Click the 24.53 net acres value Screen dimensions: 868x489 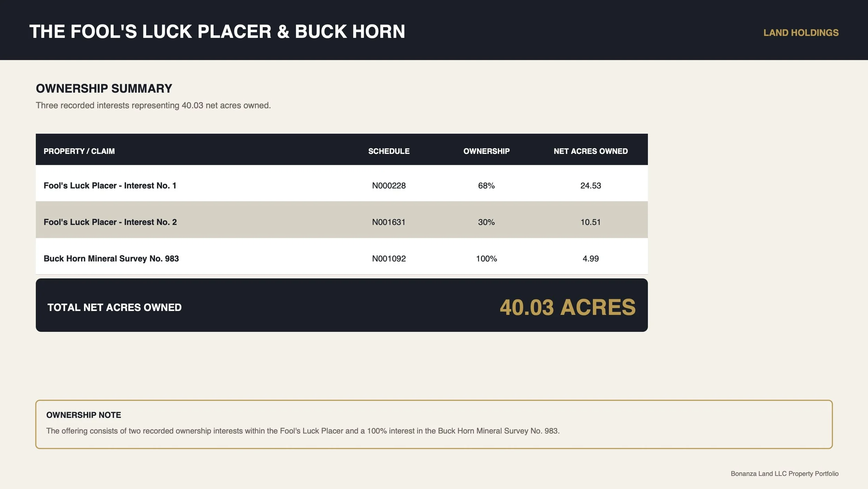pos(590,186)
